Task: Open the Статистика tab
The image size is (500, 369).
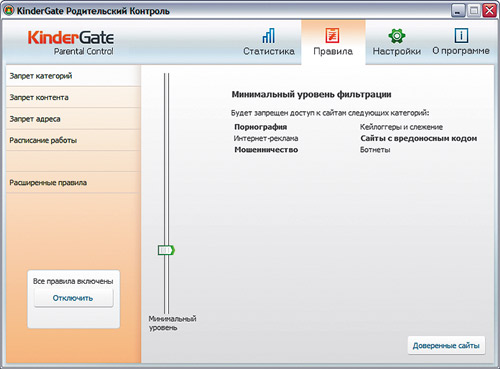Action: [x=269, y=42]
